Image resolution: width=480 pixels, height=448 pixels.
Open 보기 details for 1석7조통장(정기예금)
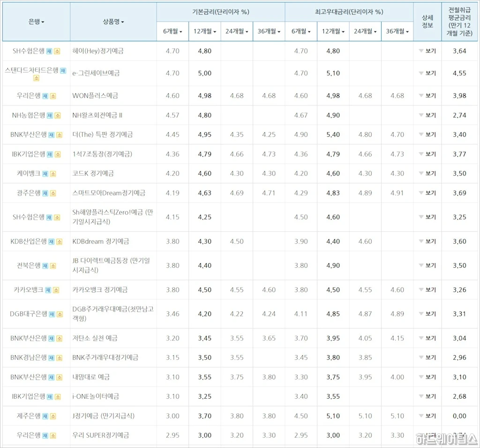coord(427,154)
